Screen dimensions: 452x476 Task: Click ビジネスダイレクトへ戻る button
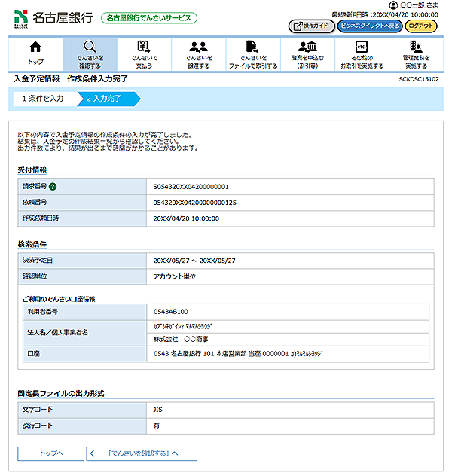tap(368, 26)
